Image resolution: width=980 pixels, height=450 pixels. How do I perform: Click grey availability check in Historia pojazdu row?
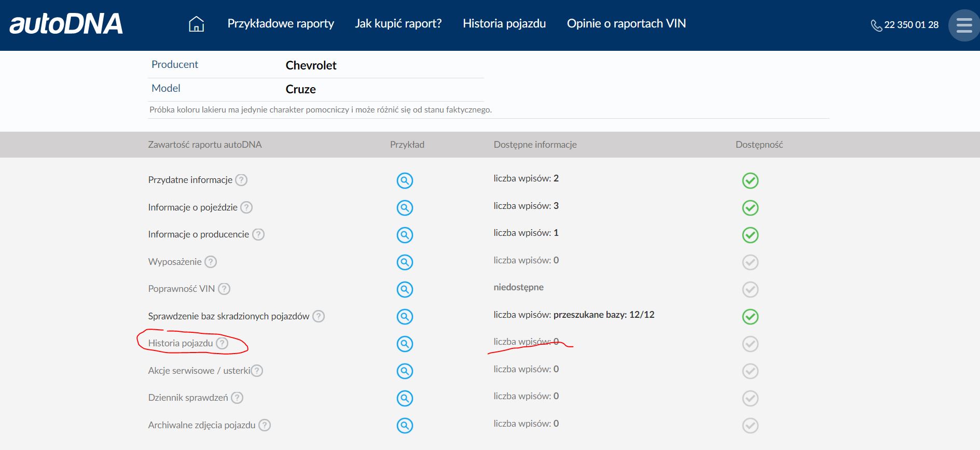(x=750, y=344)
